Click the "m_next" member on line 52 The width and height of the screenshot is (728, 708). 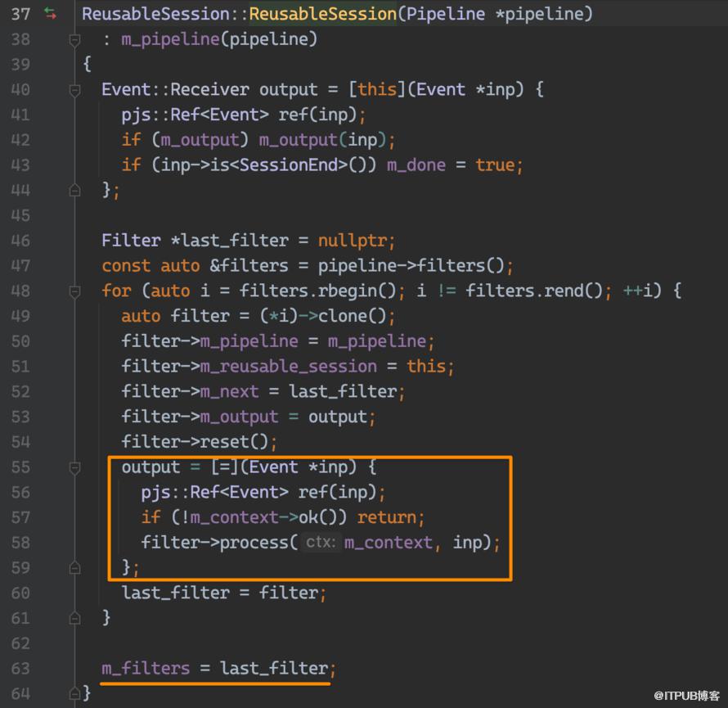230,391
